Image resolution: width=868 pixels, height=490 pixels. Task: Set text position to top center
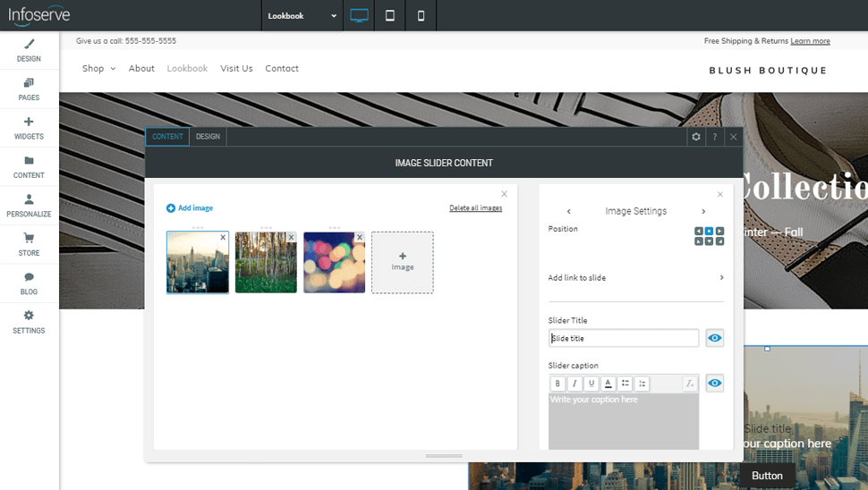point(709,232)
